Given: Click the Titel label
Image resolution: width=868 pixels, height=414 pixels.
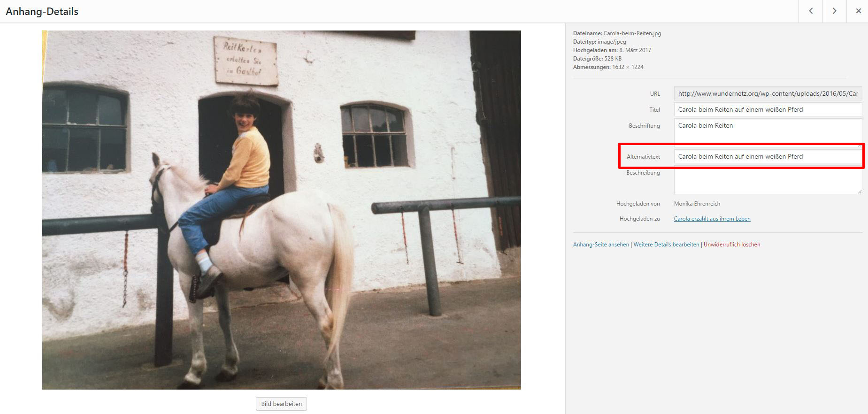Looking at the screenshot, I should click(x=654, y=110).
